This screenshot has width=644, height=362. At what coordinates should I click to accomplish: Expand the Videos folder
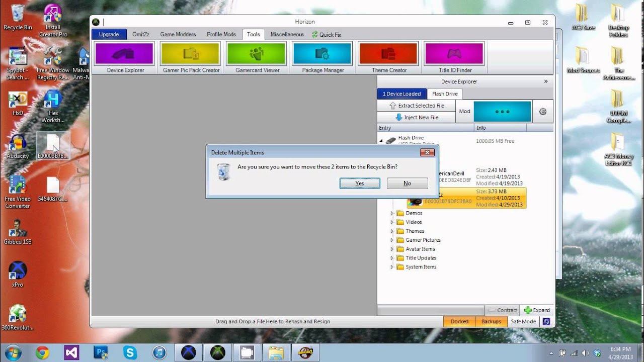392,222
